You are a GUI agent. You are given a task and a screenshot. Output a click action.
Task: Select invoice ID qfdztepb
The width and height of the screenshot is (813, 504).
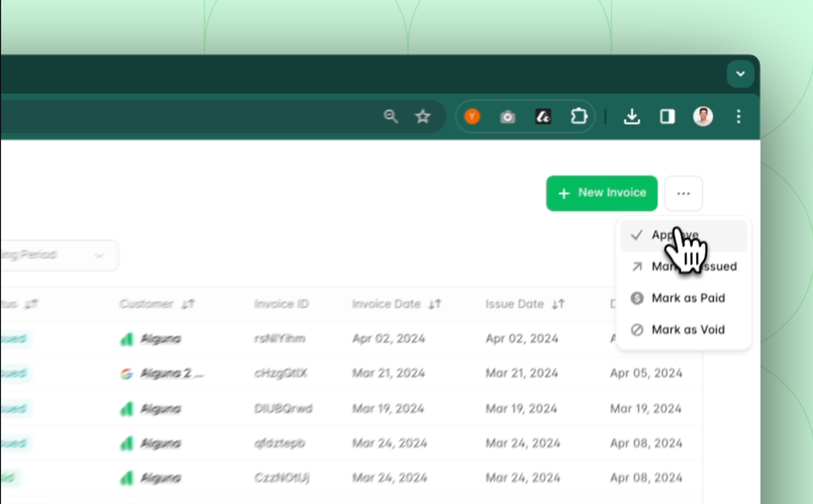[279, 443]
